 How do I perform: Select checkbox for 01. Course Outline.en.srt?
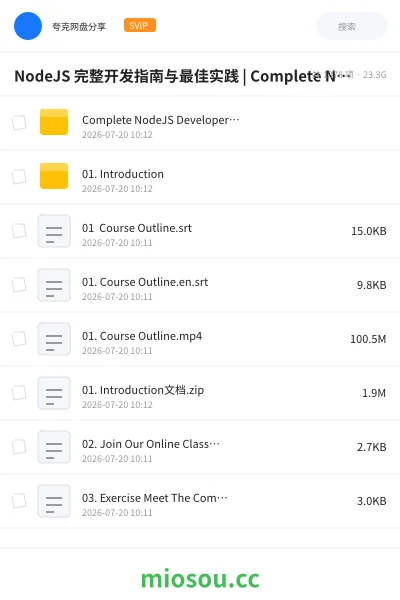(19, 285)
